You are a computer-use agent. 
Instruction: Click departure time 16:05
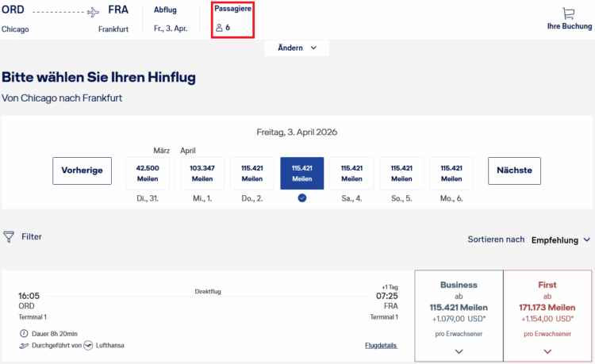click(29, 296)
